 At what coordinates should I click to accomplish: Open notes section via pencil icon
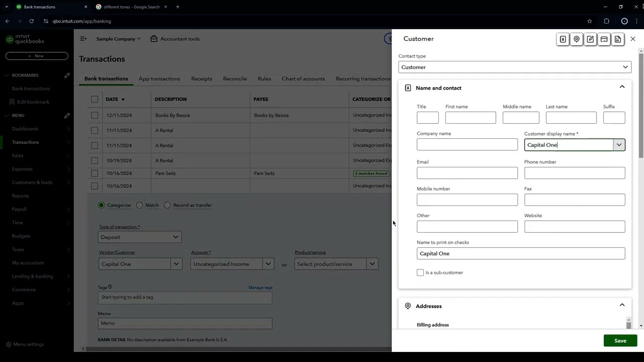coord(590,39)
